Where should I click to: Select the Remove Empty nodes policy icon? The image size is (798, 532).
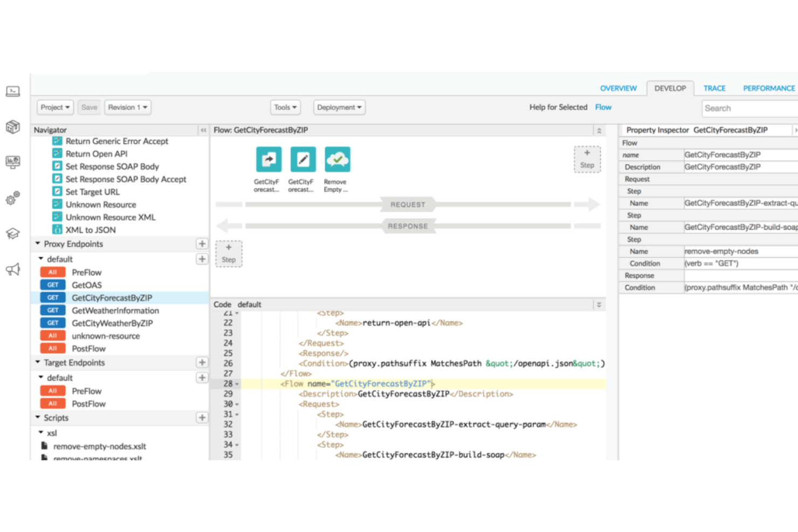(x=338, y=160)
